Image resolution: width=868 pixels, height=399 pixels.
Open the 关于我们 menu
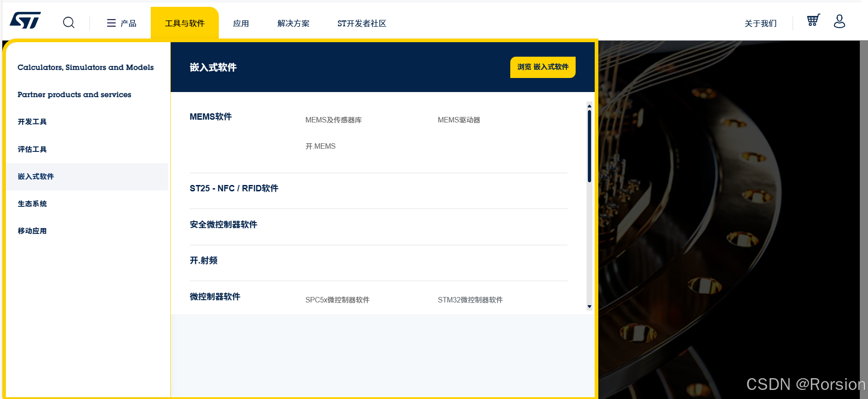pos(760,23)
